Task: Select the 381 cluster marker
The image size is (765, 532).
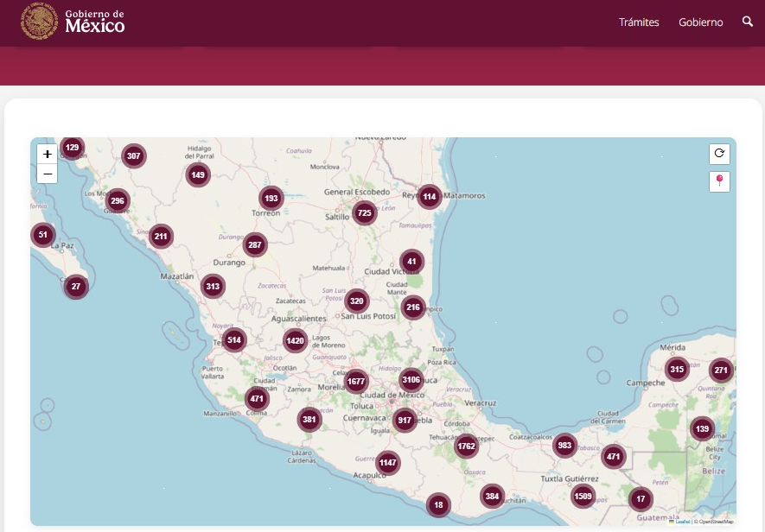Action: point(309,420)
